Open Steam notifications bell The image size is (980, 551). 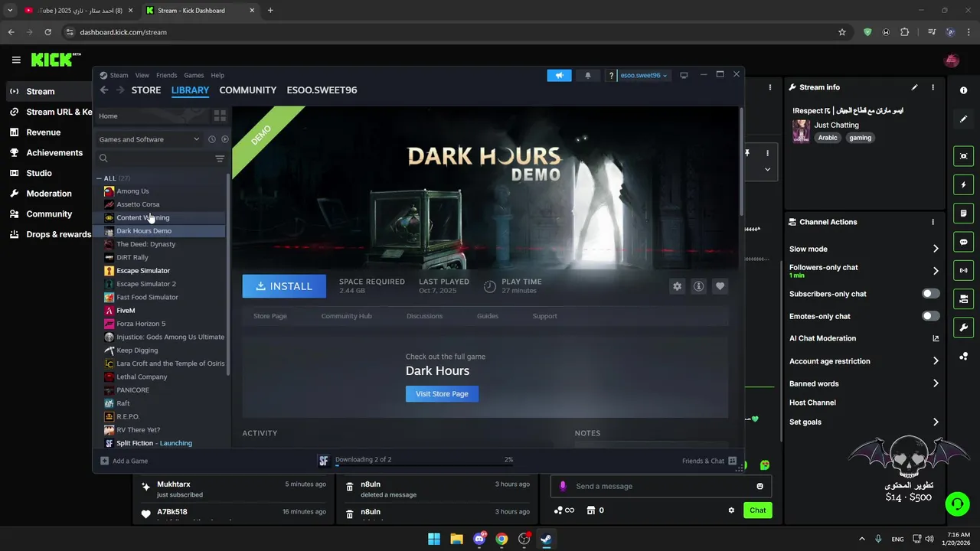(x=588, y=75)
